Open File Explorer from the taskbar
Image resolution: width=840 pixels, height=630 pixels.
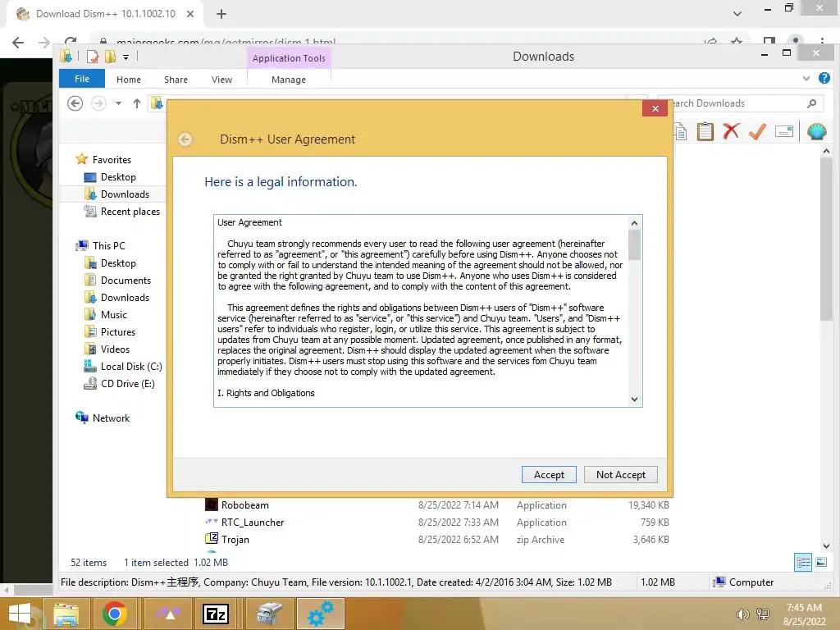pyautogui.click(x=66, y=614)
